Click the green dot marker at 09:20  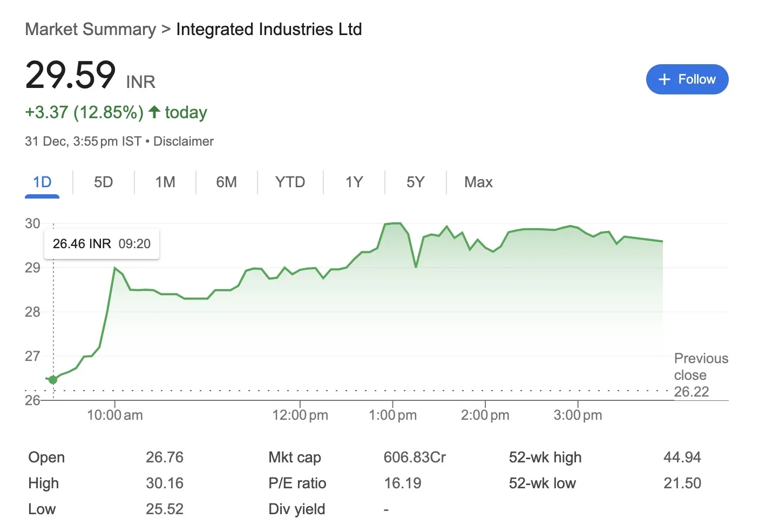53,380
